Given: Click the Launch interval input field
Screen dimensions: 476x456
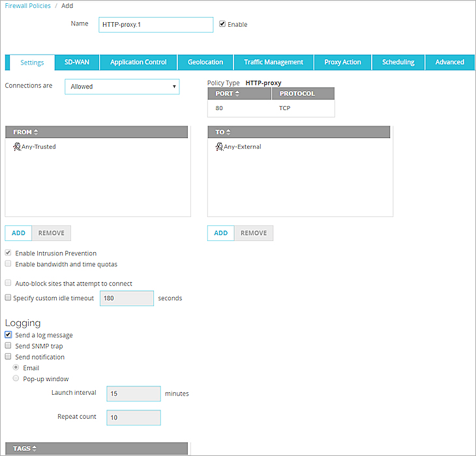Looking at the screenshot, I should tap(134, 394).
